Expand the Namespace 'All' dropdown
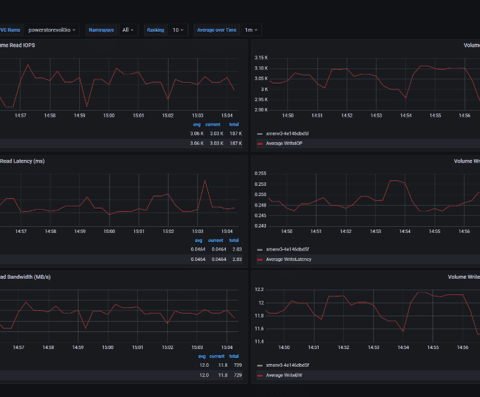The image size is (480, 397). click(x=128, y=30)
